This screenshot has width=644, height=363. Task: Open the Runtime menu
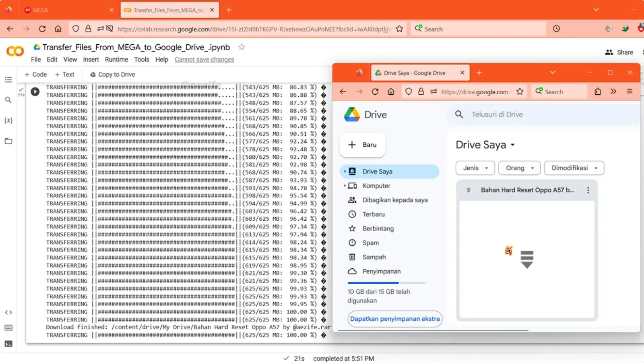tap(116, 59)
